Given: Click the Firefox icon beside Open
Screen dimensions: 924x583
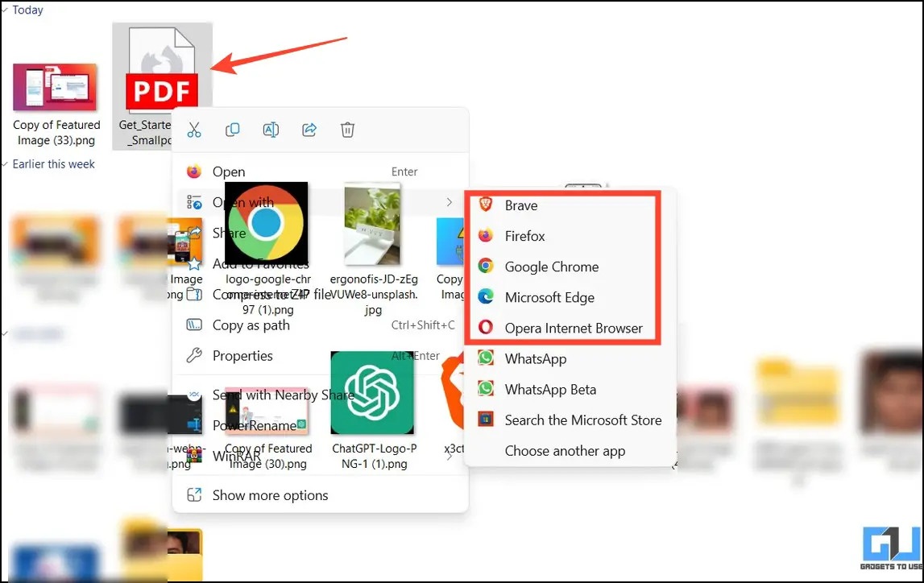Looking at the screenshot, I should pos(194,172).
